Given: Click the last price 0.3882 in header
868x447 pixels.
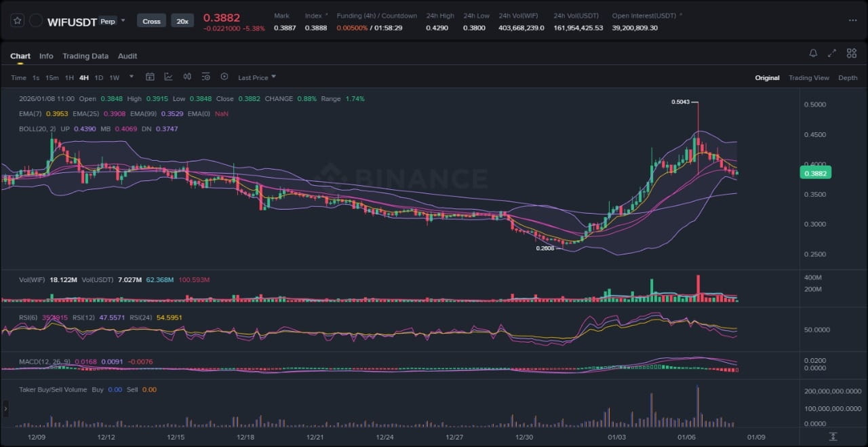Looking at the screenshot, I should [222, 17].
